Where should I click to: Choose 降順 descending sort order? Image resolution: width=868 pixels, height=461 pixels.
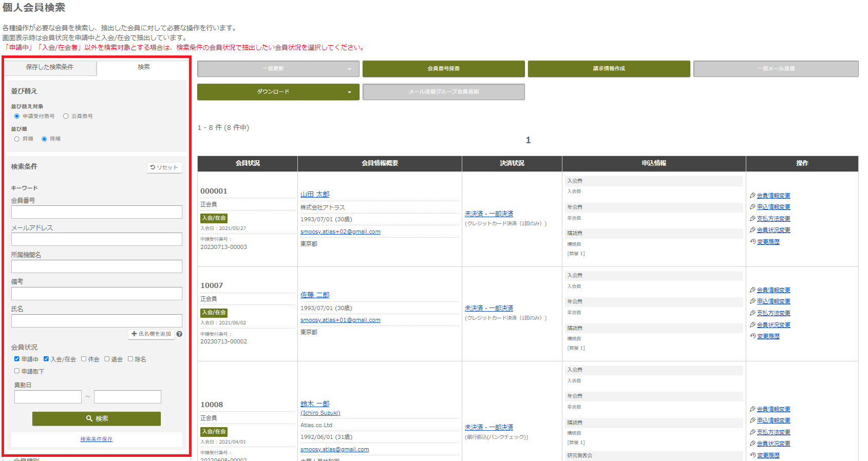tap(44, 139)
